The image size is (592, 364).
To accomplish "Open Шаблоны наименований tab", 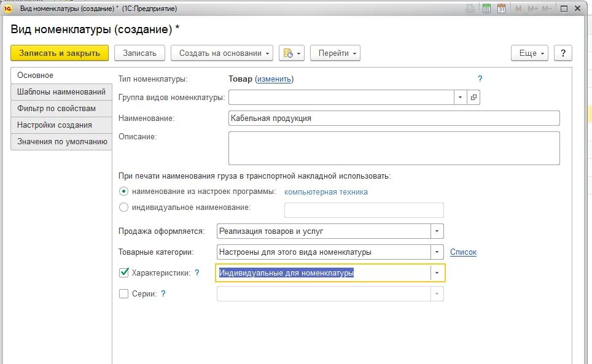I will point(61,92).
